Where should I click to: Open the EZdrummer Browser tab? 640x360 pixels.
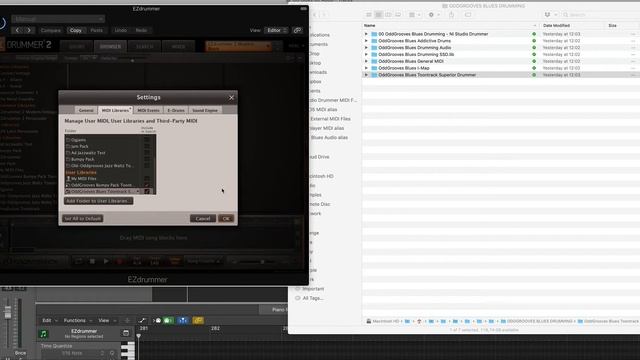(110, 47)
